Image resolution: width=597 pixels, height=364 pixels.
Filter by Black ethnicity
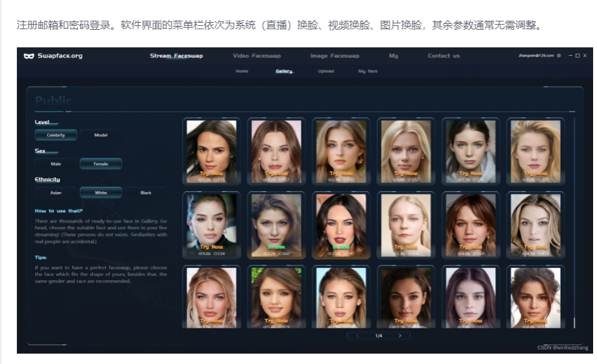click(146, 193)
